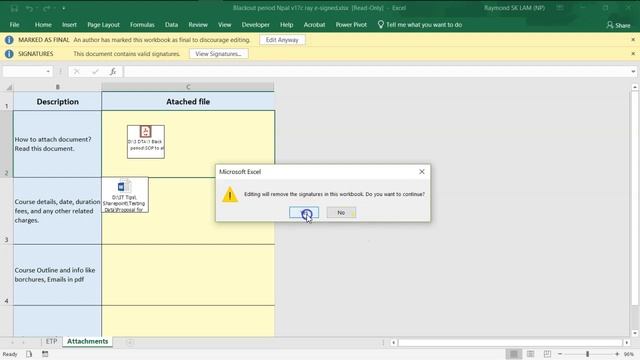Close the Microsoft Excel dialog
This screenshot has height=360, width=640.
[x=422, y=172]
